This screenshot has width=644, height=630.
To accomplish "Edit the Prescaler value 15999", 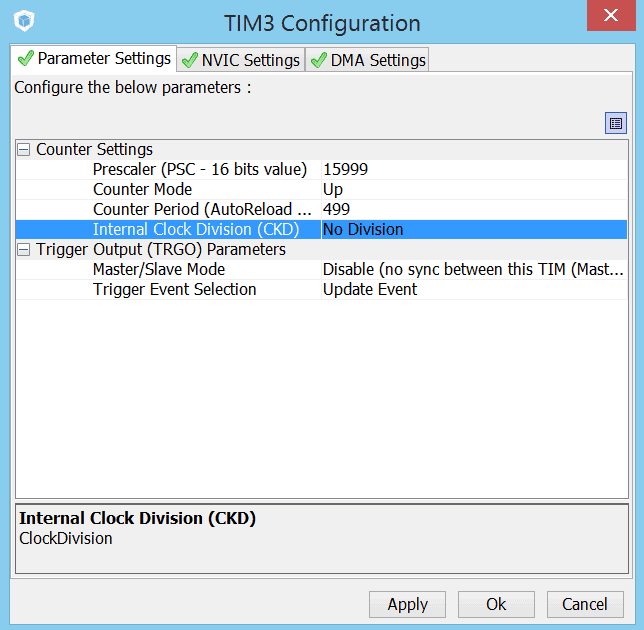I will [473, 170].
